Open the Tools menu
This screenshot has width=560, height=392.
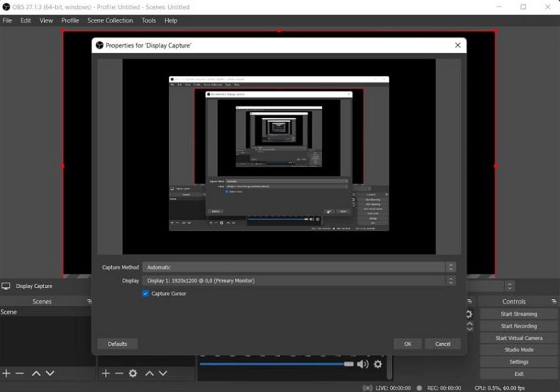tap(148, 20)
